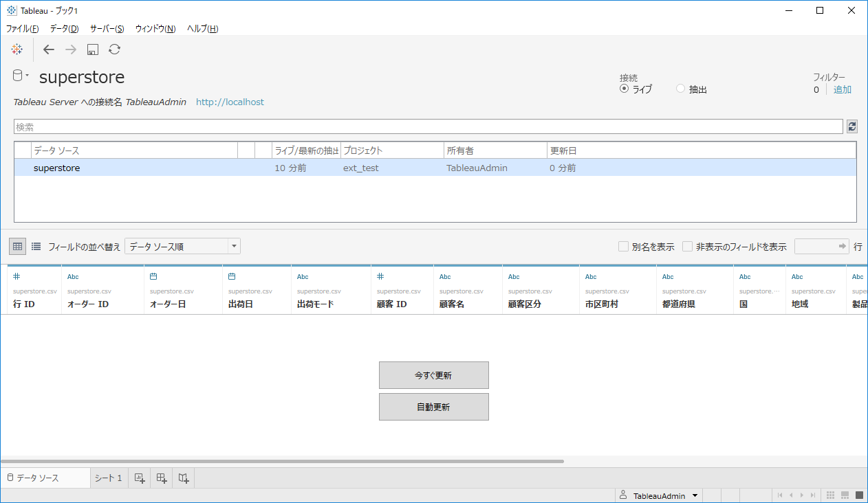Click the database cylinder icon beside superstore title
868x503 pixels.
pyautogui.click(x=18, y=76)
